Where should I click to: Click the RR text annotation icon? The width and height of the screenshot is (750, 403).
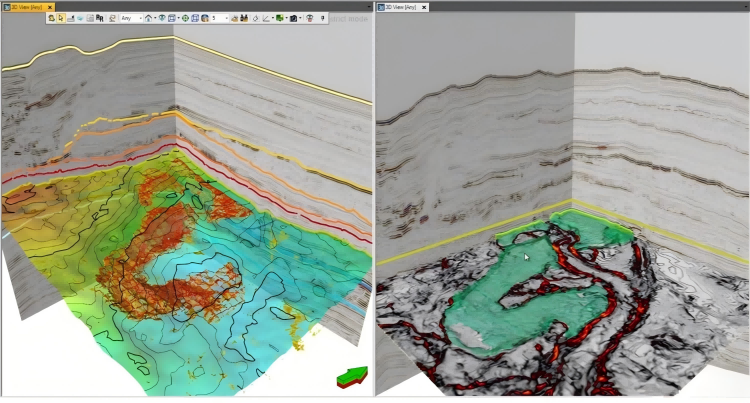(99, 18)
